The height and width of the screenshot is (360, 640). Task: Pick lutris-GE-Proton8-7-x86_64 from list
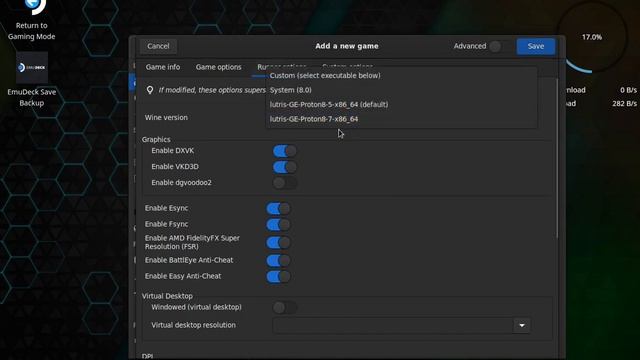(x=401, y=119)
